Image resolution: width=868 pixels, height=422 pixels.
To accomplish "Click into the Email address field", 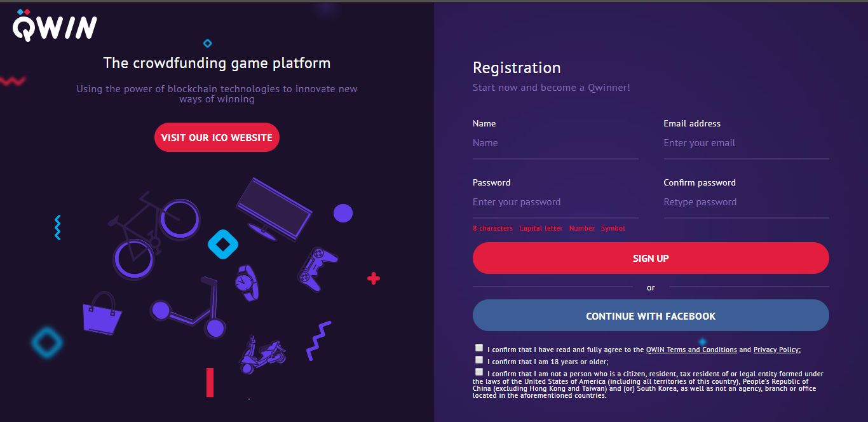I will 746,144.
